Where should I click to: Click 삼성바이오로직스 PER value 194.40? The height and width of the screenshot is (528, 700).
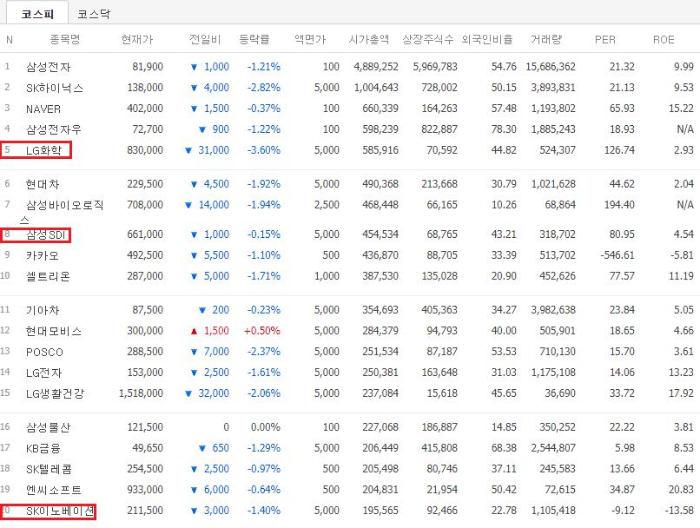[619, 205]
